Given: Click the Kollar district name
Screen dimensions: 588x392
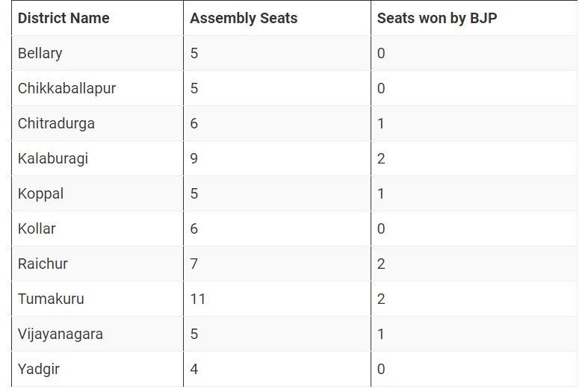Looking at the screenshot, I should click(37, 229).
